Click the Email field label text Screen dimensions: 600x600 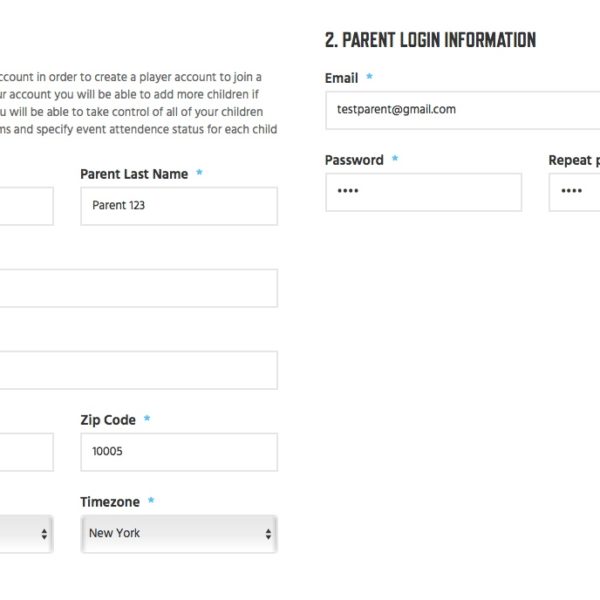[x=341, y=78]
